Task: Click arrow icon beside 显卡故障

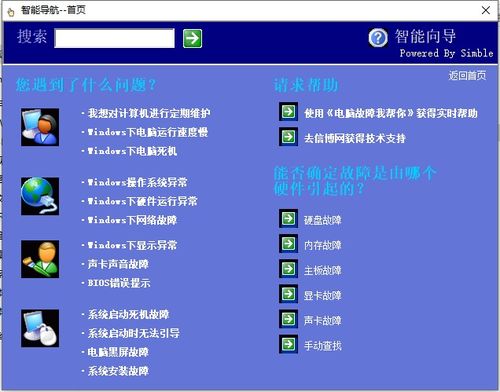Action: pyautogui.click(x=288, y=294)
